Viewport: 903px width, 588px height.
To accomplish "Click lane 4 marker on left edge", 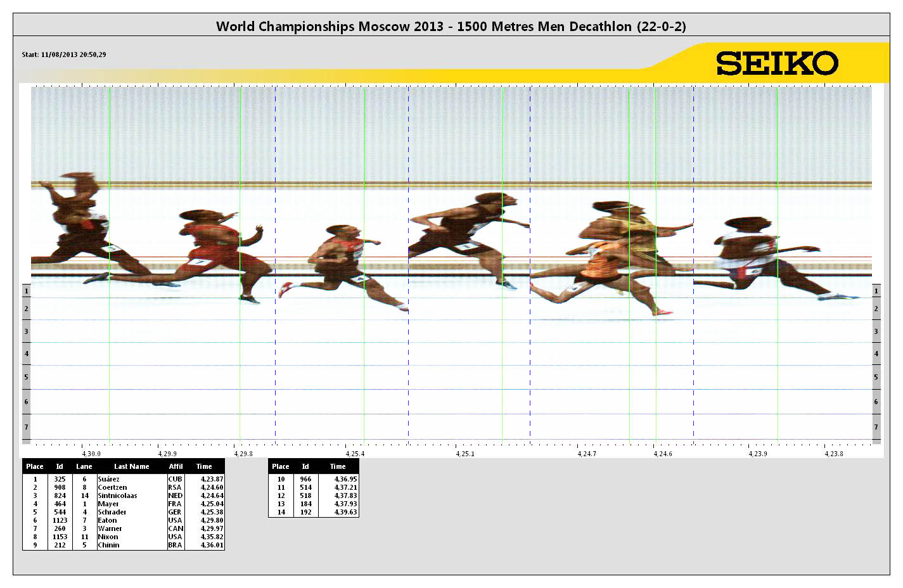I will pos(26,354).
